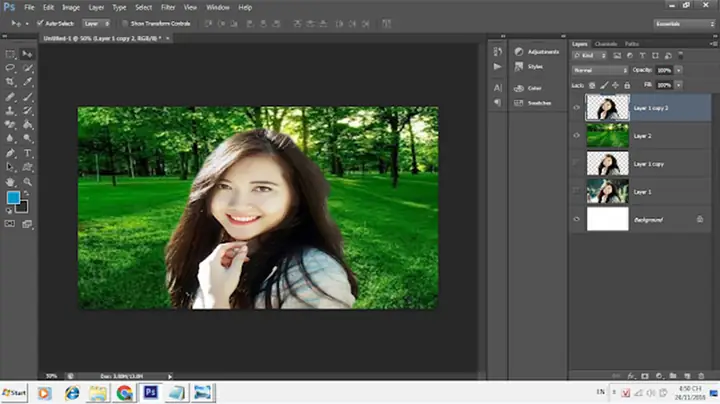Open the Kind filter dropdown
This screenshot has height=404, width=720.
(590, 56)
